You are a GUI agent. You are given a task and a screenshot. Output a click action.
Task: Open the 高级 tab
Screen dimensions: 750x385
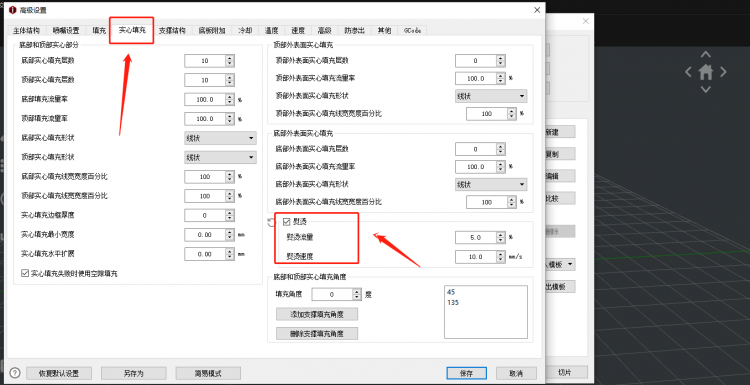tap(324, 30)
